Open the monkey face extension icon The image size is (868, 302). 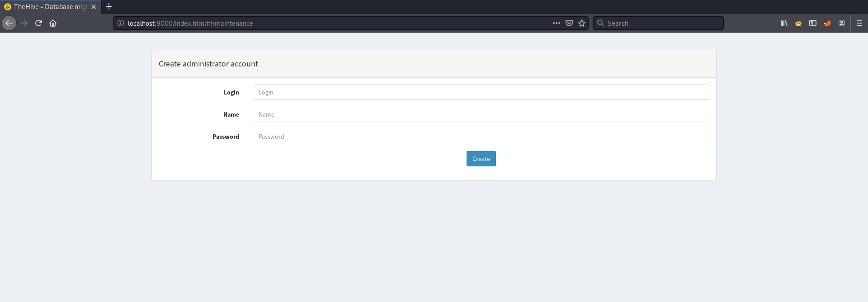[798, 23]
